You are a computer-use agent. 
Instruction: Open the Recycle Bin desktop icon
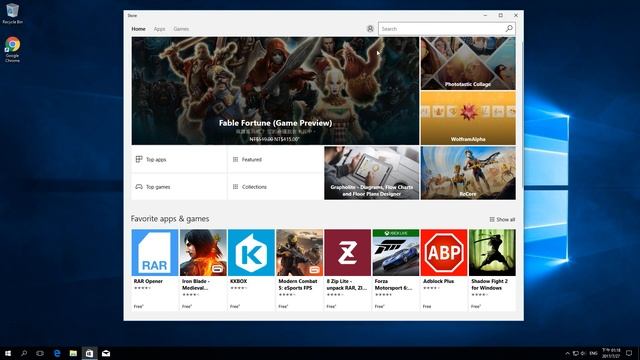click(x=12, y=13)
